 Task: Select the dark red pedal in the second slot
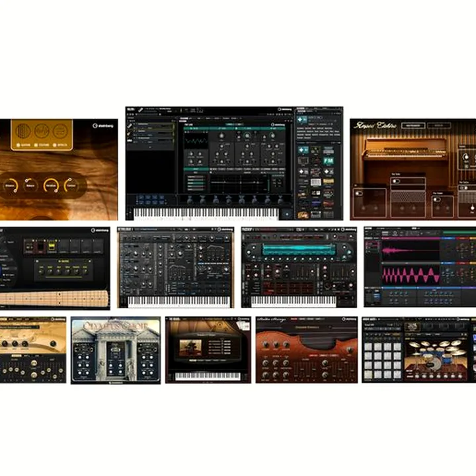click(40, 246)
